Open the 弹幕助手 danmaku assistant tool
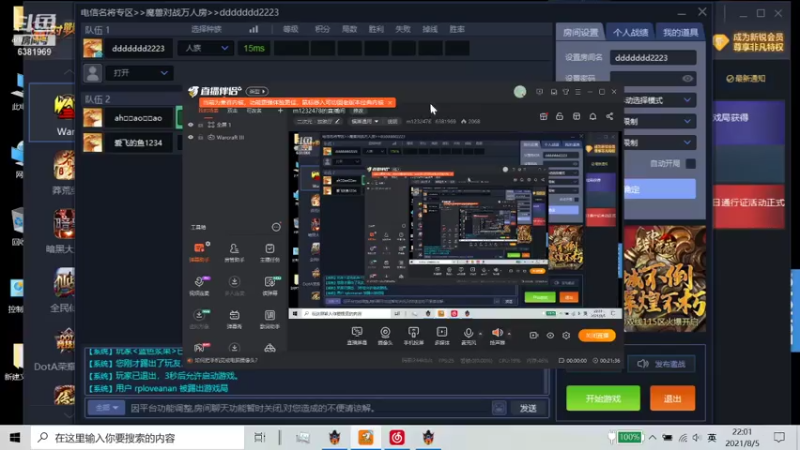Viewport: 800px width, 450px height. pyautogui.click(x=199, y=252)
